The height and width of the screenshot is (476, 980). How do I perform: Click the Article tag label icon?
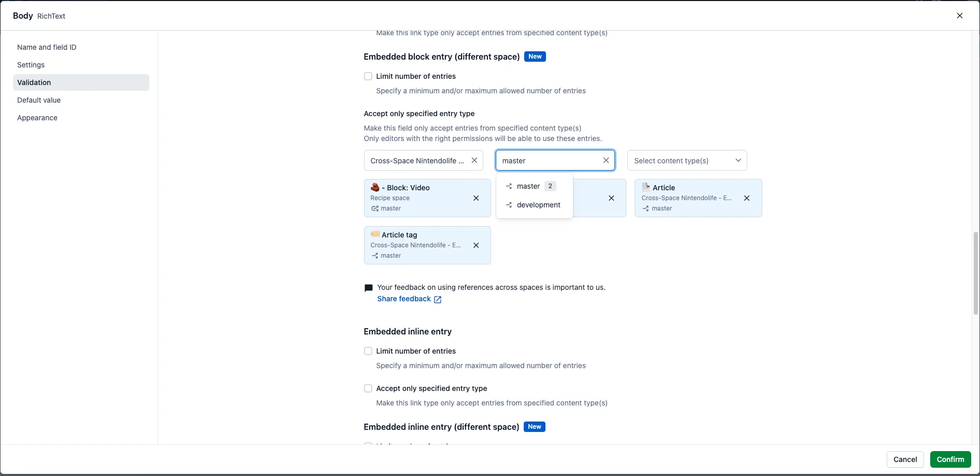(x=375, y=234)
